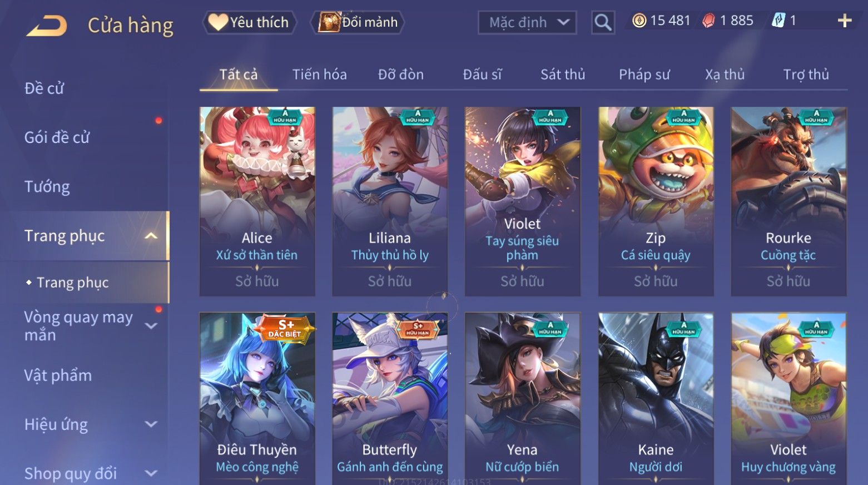Viewport: 868px width, 485px height.
Task: Click the red ruby currency icon
Action: [708, 21]
